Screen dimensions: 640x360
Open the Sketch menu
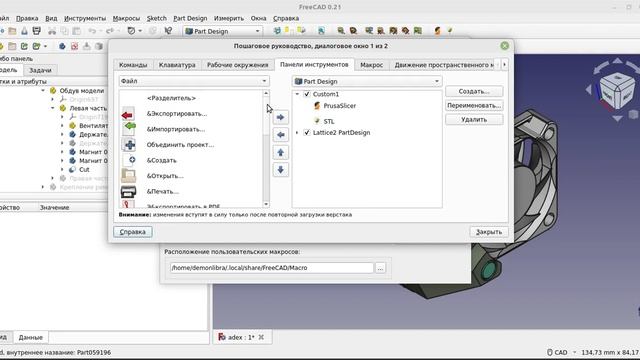pyautogui.click(x=157, y=18)
